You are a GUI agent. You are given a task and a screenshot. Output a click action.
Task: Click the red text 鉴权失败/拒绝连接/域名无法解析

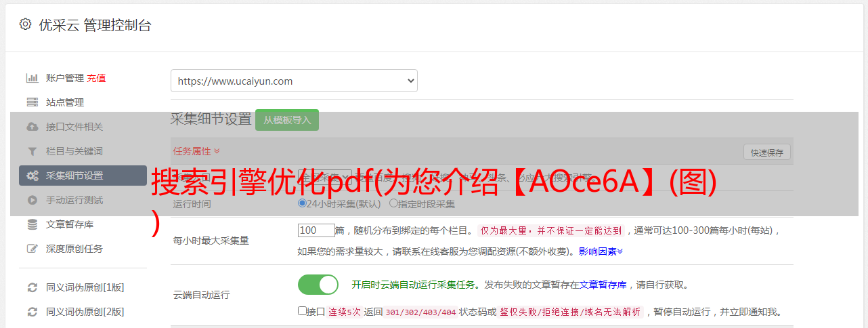(x=571, y=312)
